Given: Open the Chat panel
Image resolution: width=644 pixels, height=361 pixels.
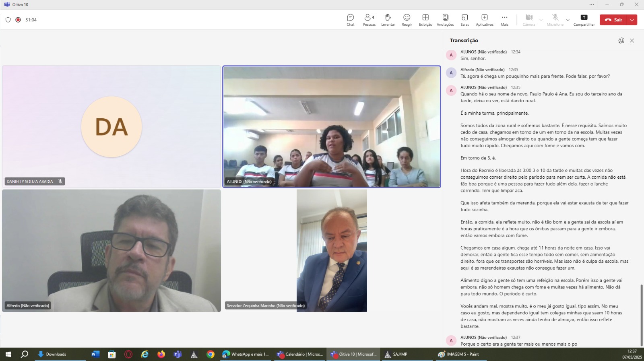Looking at the screenshot, I should coord(351,20).
